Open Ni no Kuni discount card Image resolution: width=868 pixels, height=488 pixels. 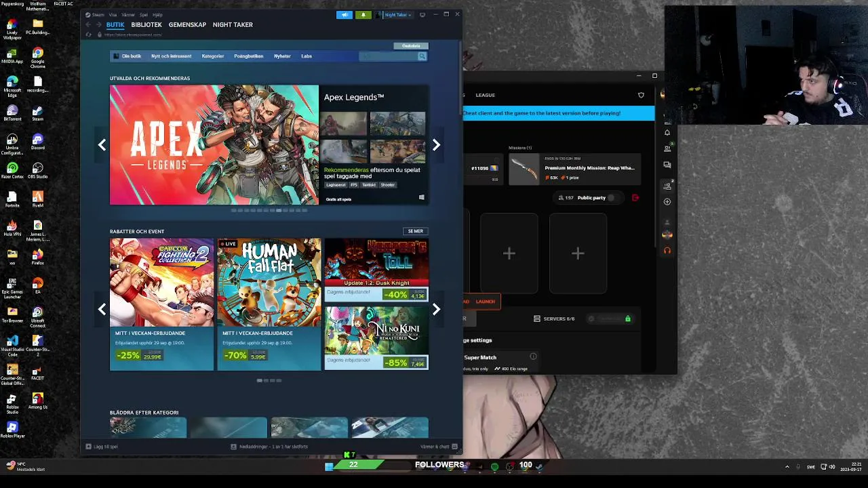376,338
